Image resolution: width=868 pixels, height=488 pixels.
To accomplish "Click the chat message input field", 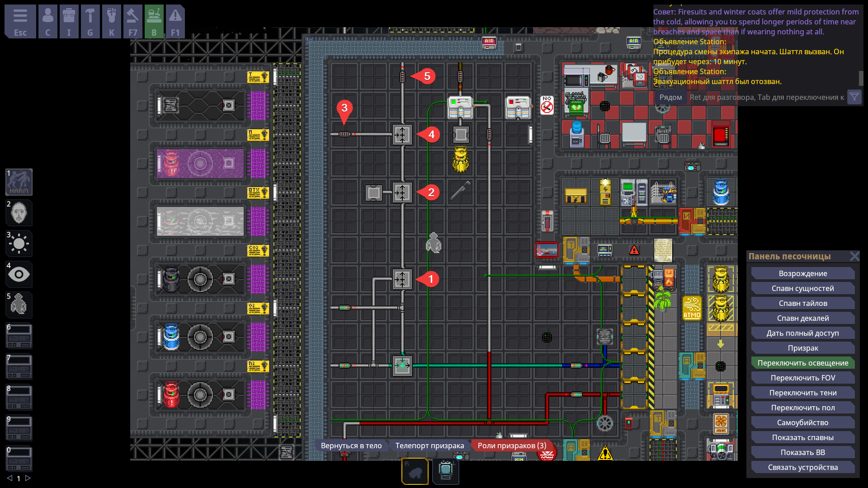I will 766,97.
